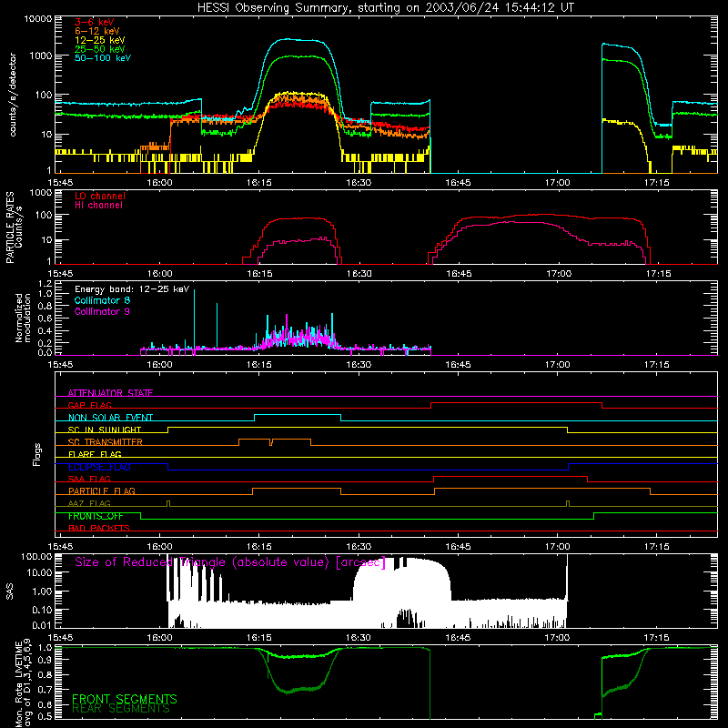Screen dimensions: 728x728
Task: Select the 50-100 keV legend label
Action: click(103, 58)
